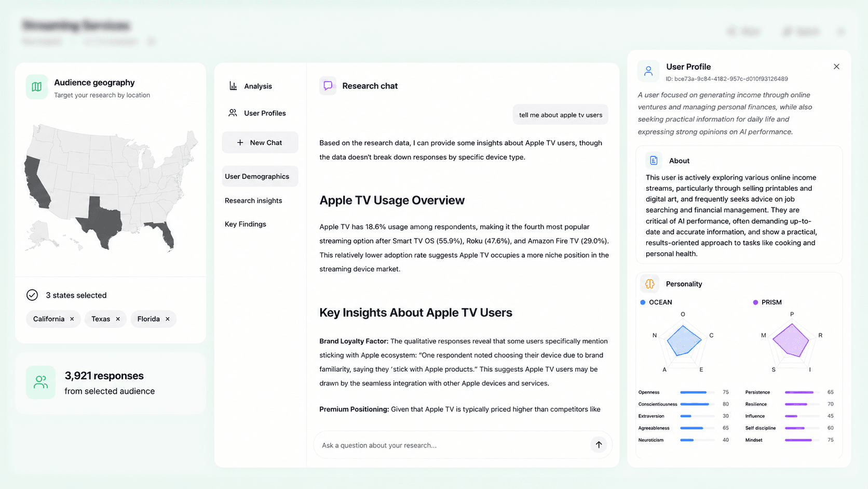The height and width of the screenshot is (489, 868).
Task: Select California on the US map
Action: (36, 183)
